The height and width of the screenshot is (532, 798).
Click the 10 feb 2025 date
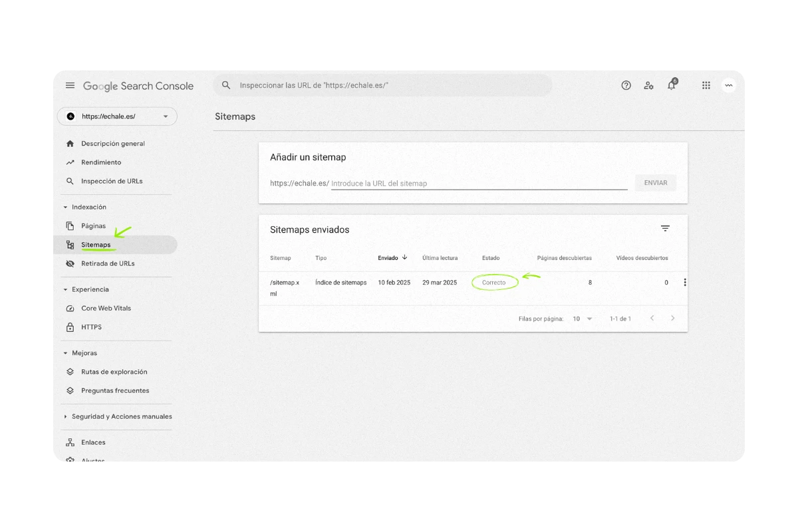pyautogui.click(x=394, y=283)
